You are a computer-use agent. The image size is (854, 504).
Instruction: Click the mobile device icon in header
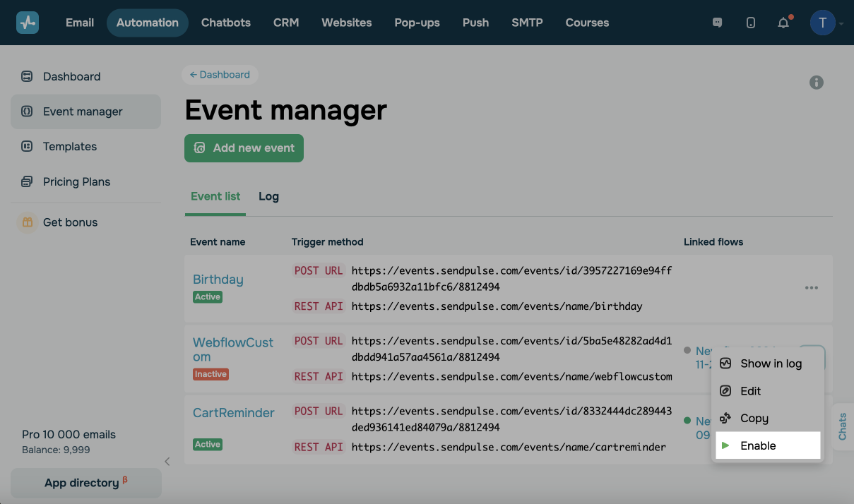[751, 23]
